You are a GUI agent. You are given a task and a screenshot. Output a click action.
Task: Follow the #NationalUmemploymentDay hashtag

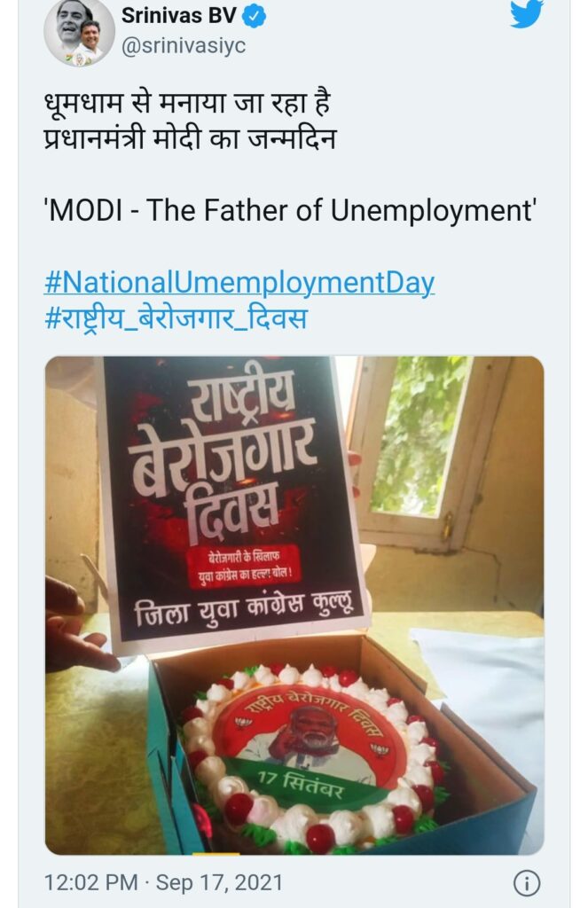click(239, 283)
